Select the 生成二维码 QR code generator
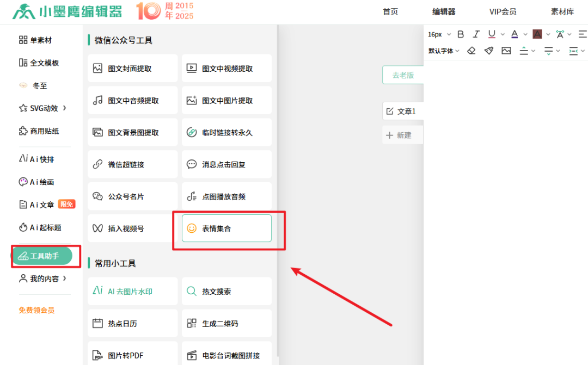The height and width of the screenshot is (365, 588). click(226, 323)
